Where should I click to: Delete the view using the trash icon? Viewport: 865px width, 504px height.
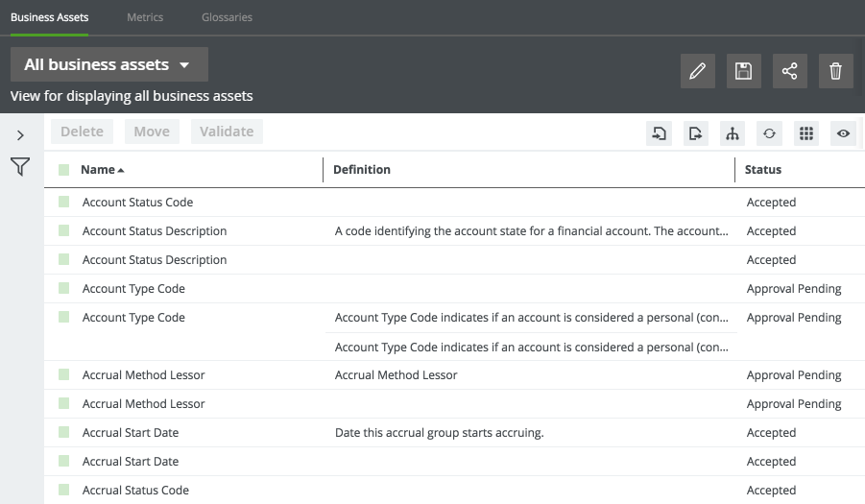[836, 71]
